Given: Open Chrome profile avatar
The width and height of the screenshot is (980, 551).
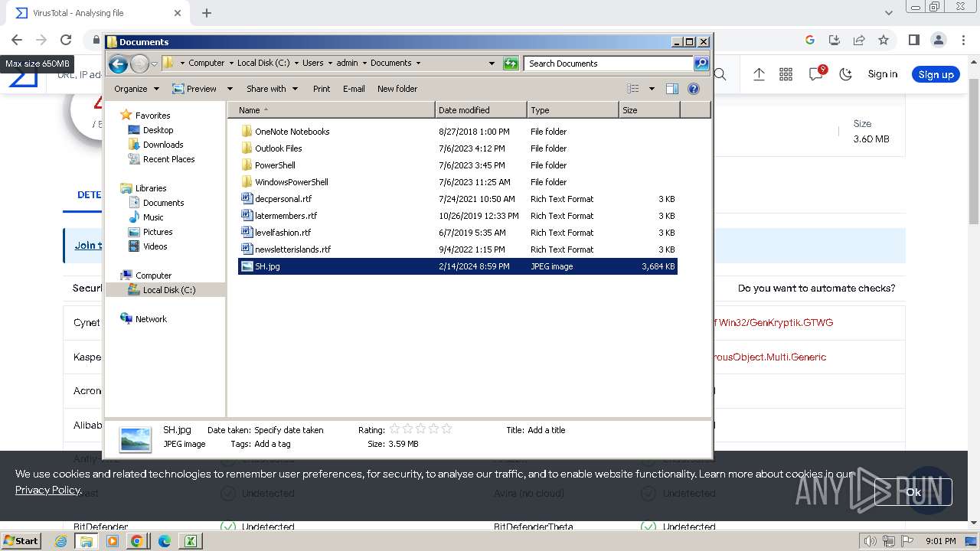Looking at the screenshot, I should [939, 40].
